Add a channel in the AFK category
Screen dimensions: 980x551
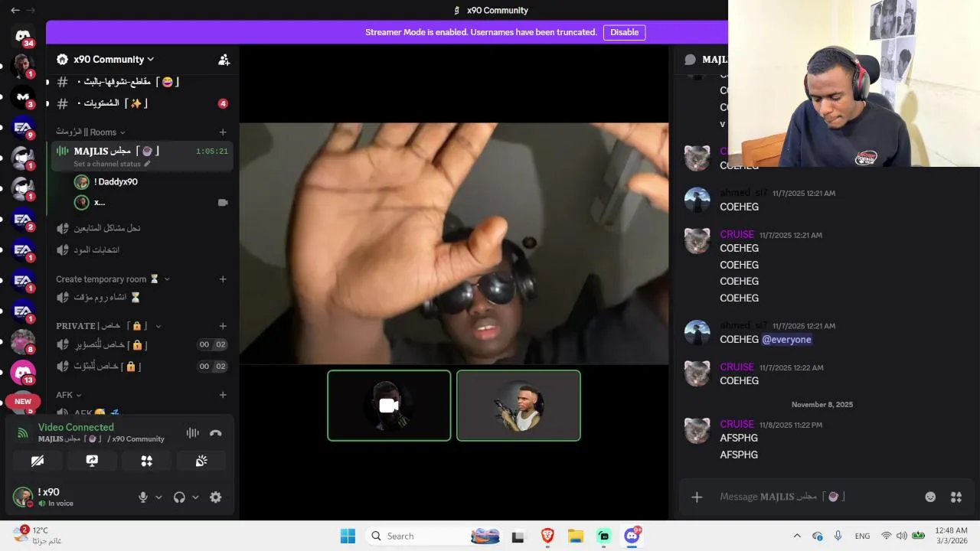pyautogui.click(x=223, y=395)
